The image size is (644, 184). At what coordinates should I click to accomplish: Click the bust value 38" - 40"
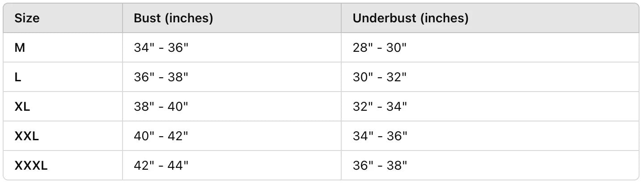pyautogui.click(x=161, y=107)
